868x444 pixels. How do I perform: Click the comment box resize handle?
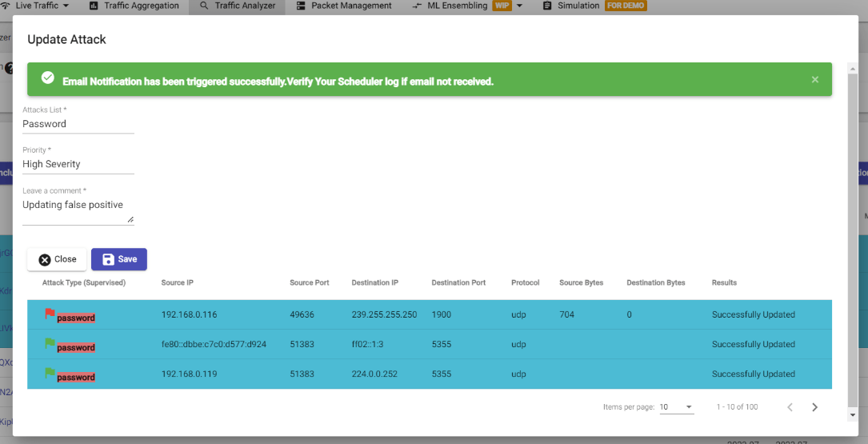point(130,220)
